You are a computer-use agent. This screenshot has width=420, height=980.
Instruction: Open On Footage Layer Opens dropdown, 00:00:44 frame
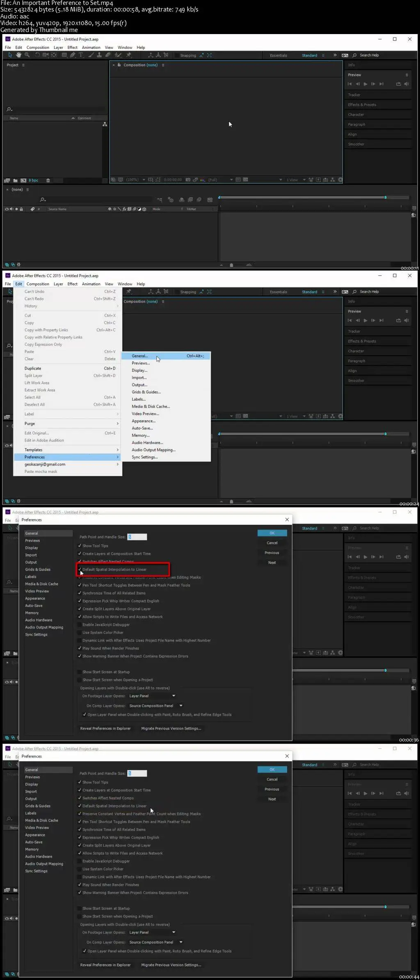[152, 932]
